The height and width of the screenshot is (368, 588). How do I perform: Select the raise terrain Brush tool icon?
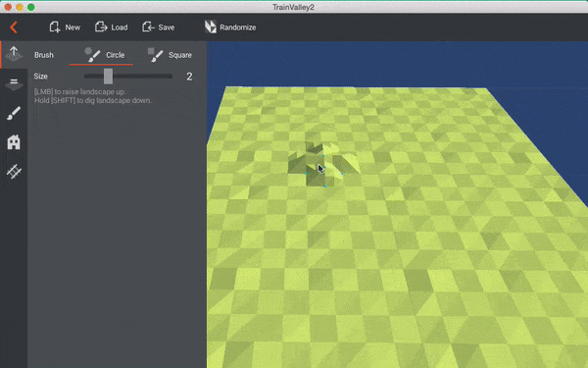[14, 54]
